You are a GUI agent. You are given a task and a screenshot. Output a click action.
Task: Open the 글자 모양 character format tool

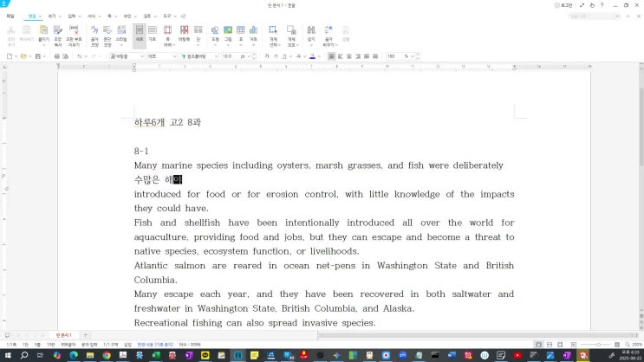click(x=94, y=33)
